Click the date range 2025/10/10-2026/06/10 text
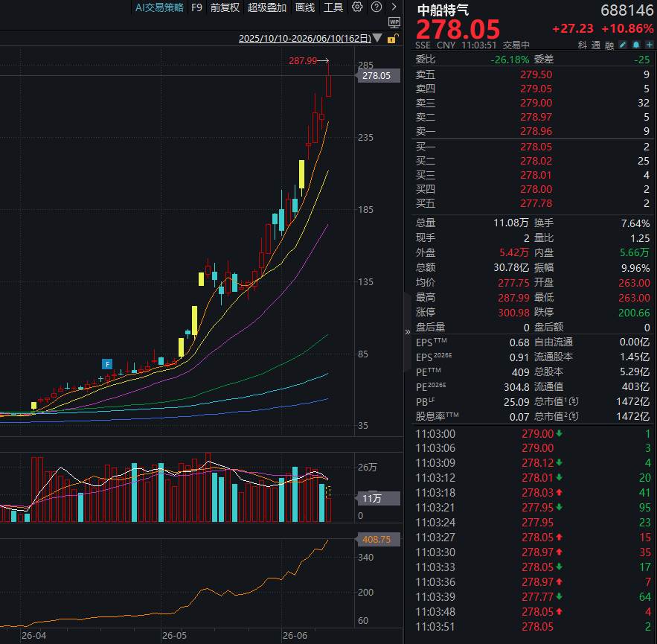 [305, 39]
